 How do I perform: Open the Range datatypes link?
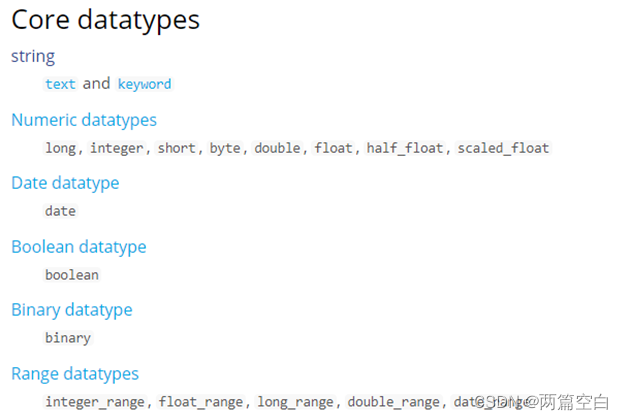pos(75,374)
